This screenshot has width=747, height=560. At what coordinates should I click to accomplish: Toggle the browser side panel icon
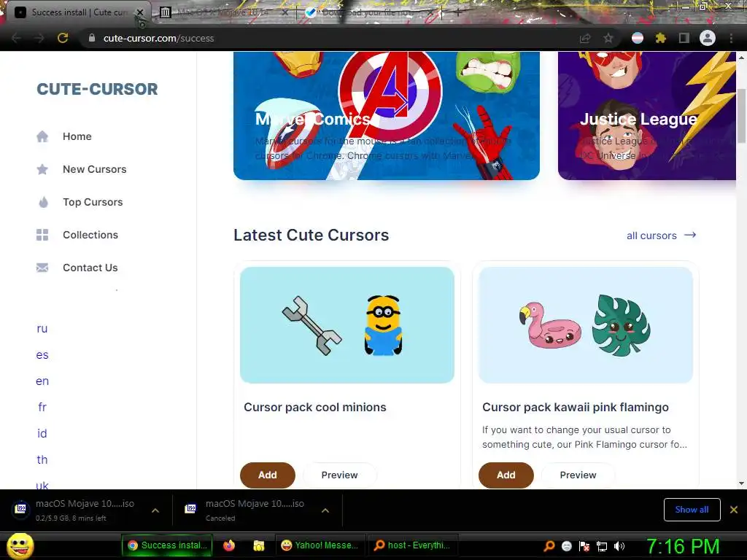pyautogui.click(x=684, y=38)
